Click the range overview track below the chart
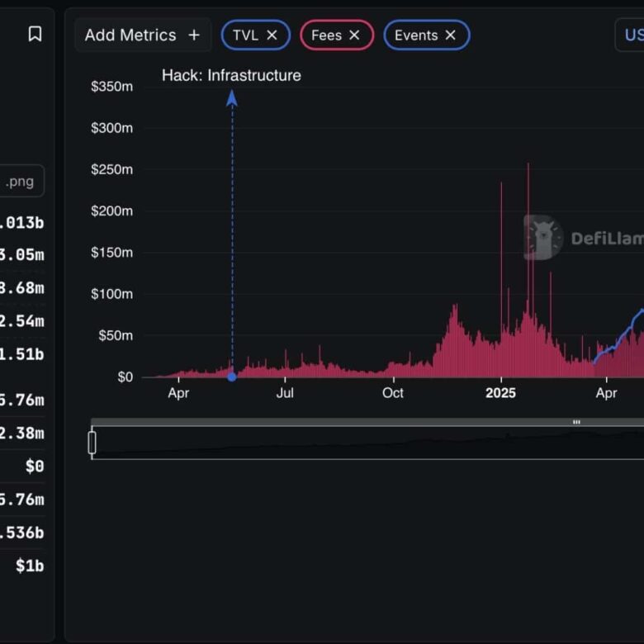The height and width of the screenshot is (644, 644). click(x=372, y=443)
